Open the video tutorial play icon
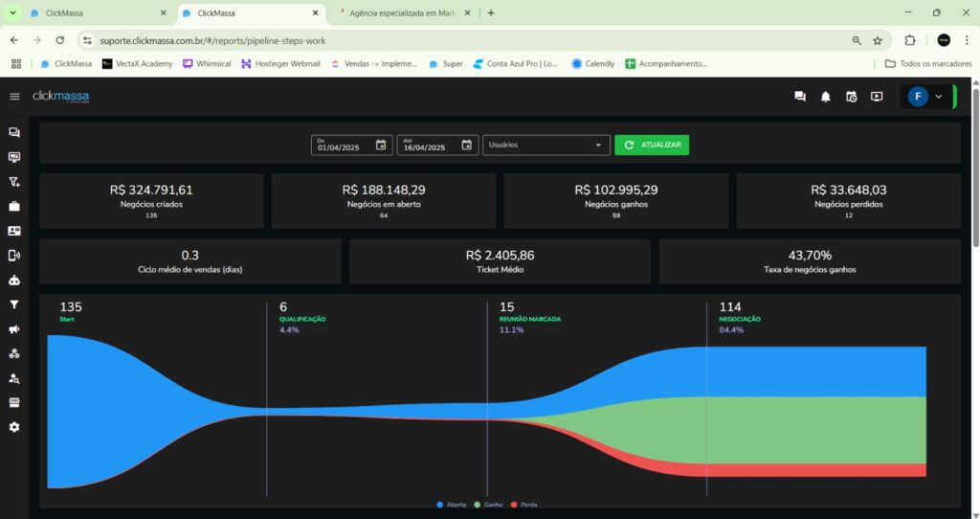980x519 pixels. click(x=877, y=97)
